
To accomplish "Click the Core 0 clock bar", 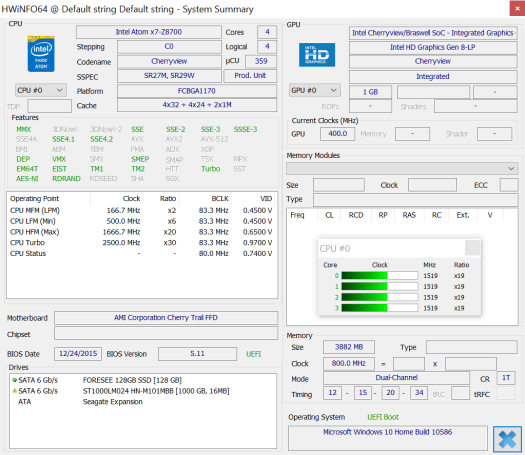I will pos(380,276).
